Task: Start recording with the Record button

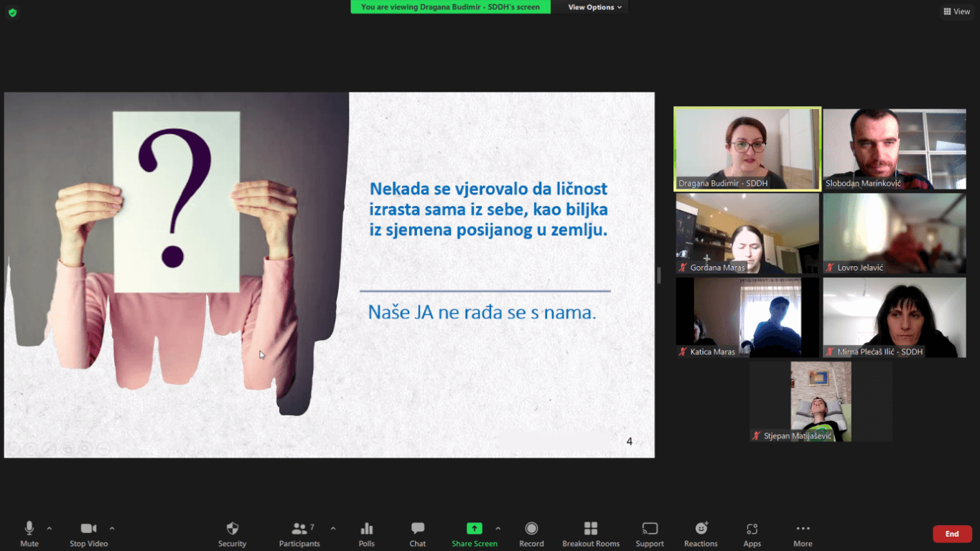Action: click(531, 533)
